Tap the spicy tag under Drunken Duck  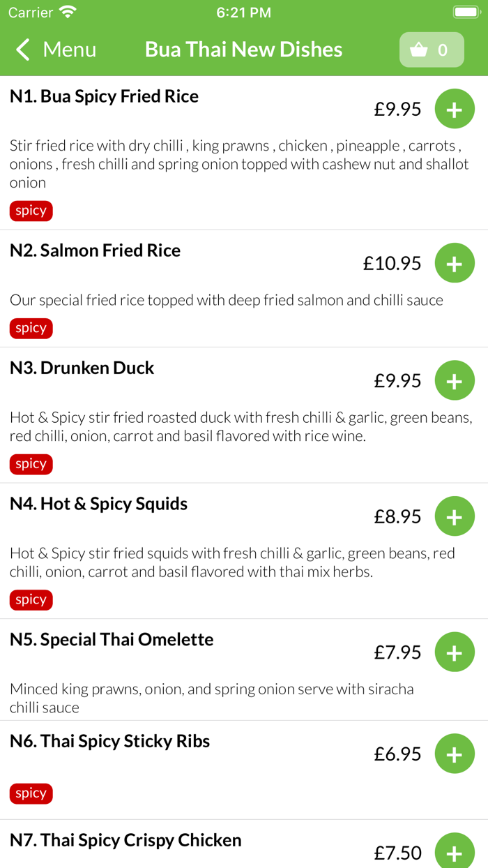[x=31, y=463]
